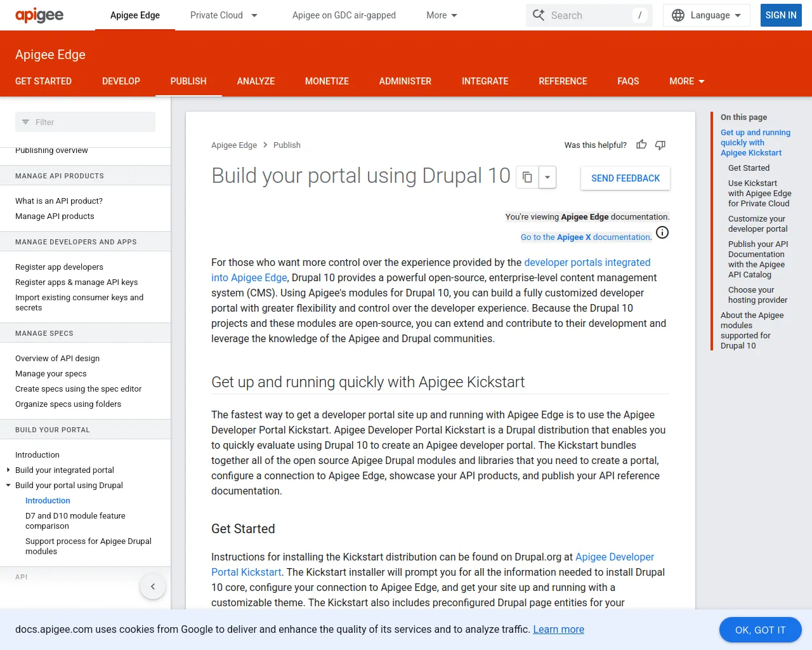Open Manage API products page
812x650 pixels.
[55, 216]
